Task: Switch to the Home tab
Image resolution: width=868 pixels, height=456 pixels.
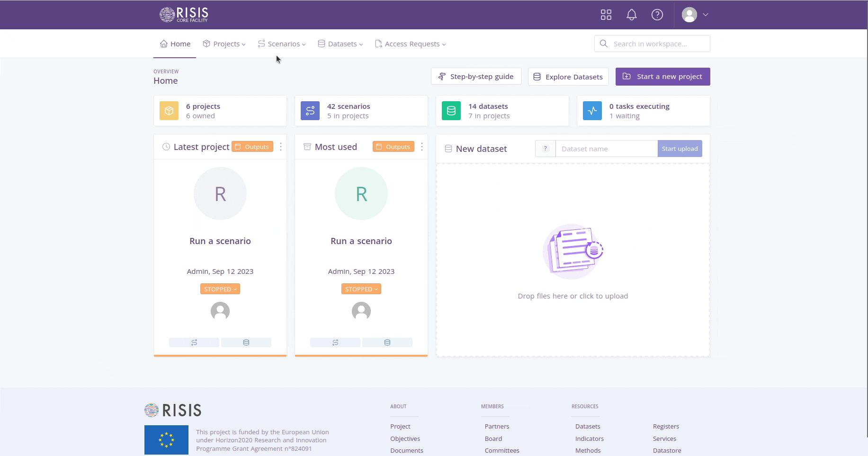Action: [175, 44]
